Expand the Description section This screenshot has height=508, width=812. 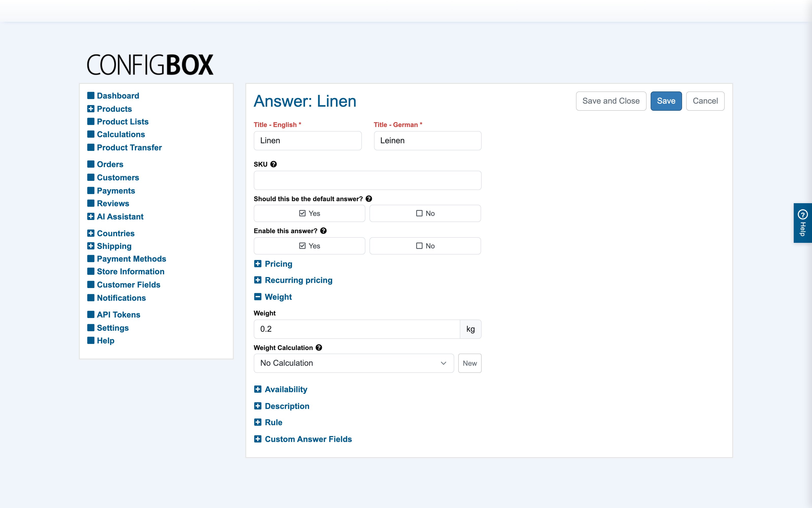(281, 406)
